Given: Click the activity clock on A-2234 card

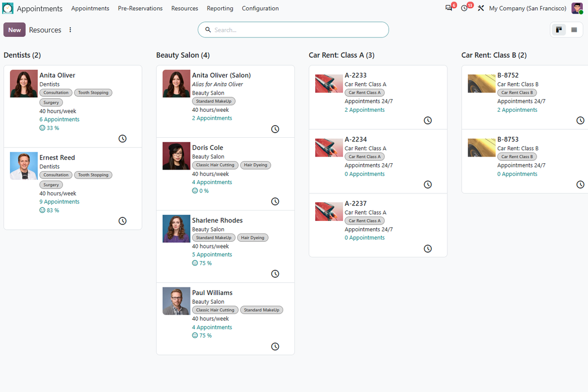Looking at the screenshot, I should point(428,185).
